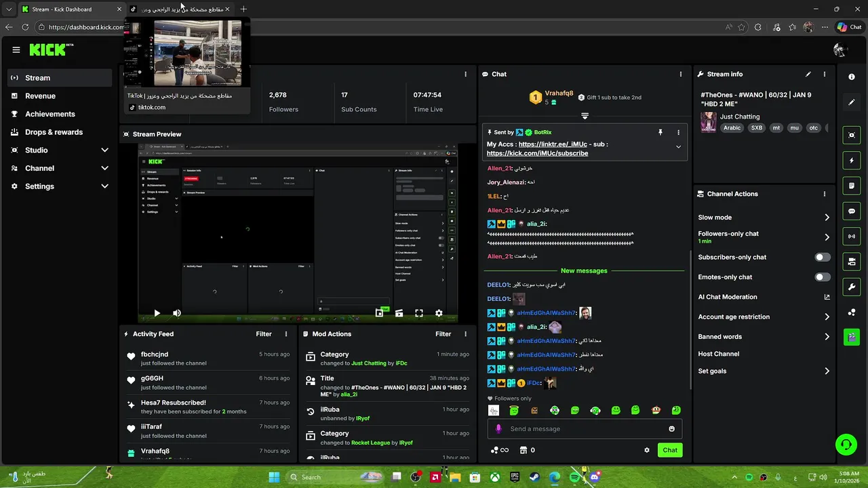This screenshot has width=868, height=488.
Task: Switch to the TikTok browser tab
Action: pyautogui.click(x=180, y=9)
